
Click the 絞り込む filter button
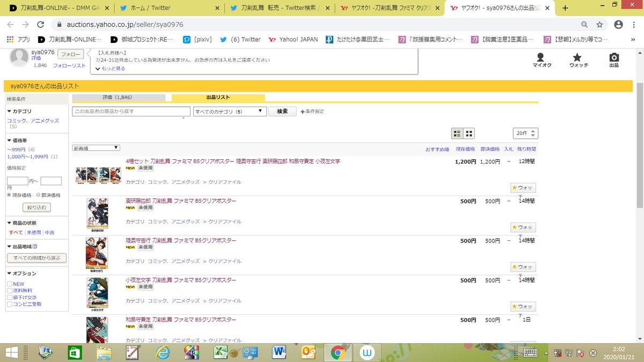pyautogui.click(x=36, y=207)
